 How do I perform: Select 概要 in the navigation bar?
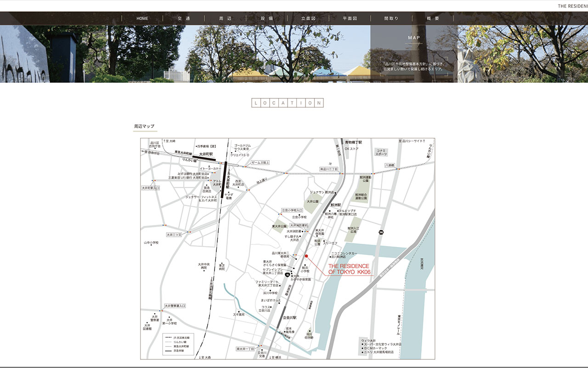pos(433,18)
